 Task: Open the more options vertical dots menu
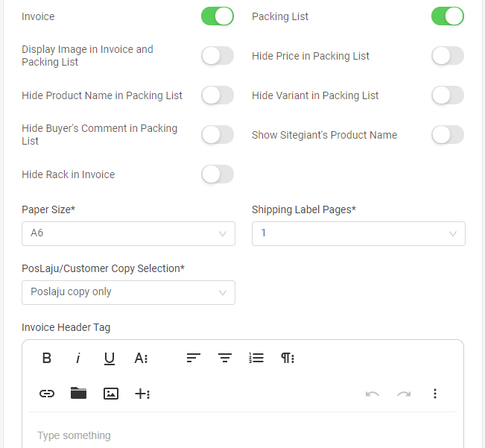point(435,394)
